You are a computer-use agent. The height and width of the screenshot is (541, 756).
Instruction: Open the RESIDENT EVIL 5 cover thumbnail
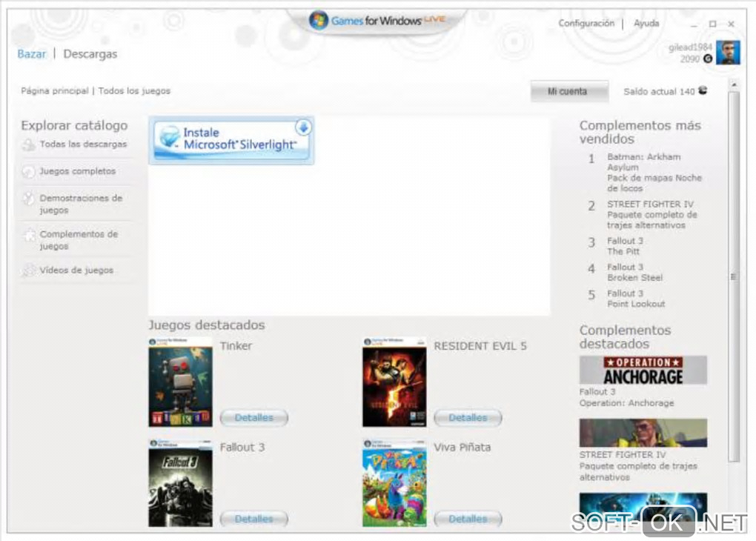click(394, 382)
